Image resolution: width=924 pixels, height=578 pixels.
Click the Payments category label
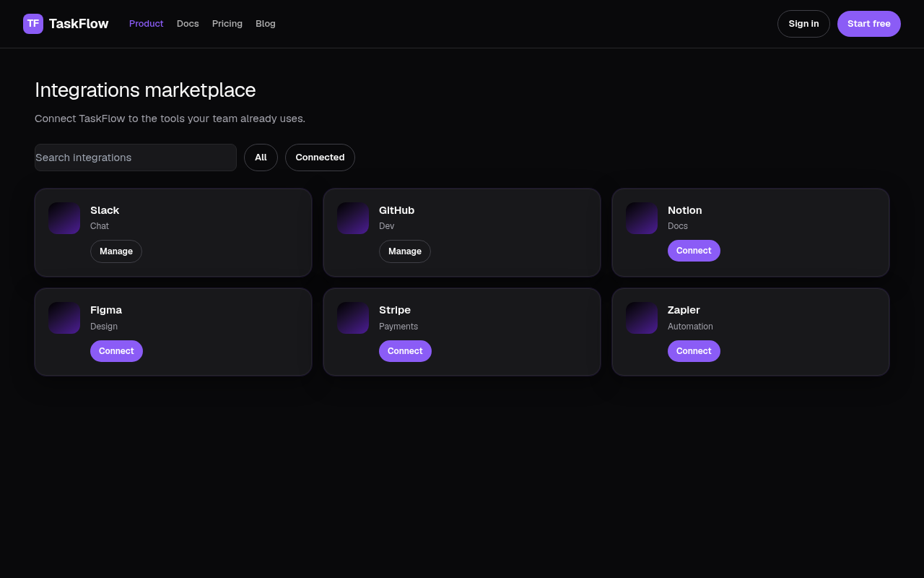coord(398,327)
